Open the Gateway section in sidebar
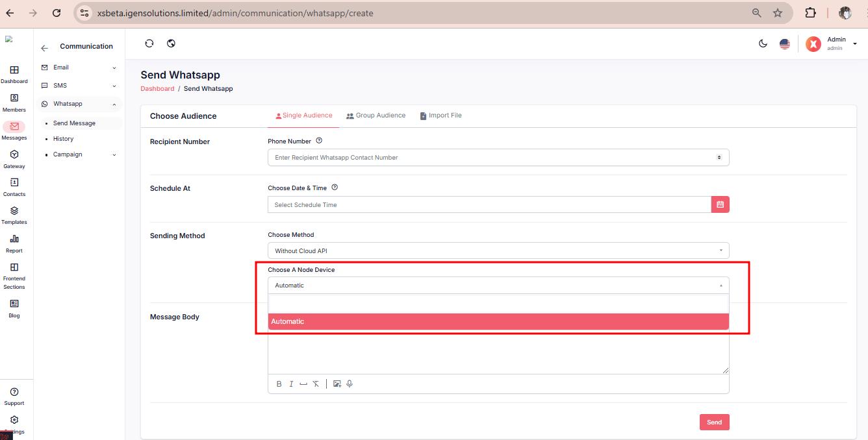This screenshot has width=868, height=440. [x=14, y=159]
